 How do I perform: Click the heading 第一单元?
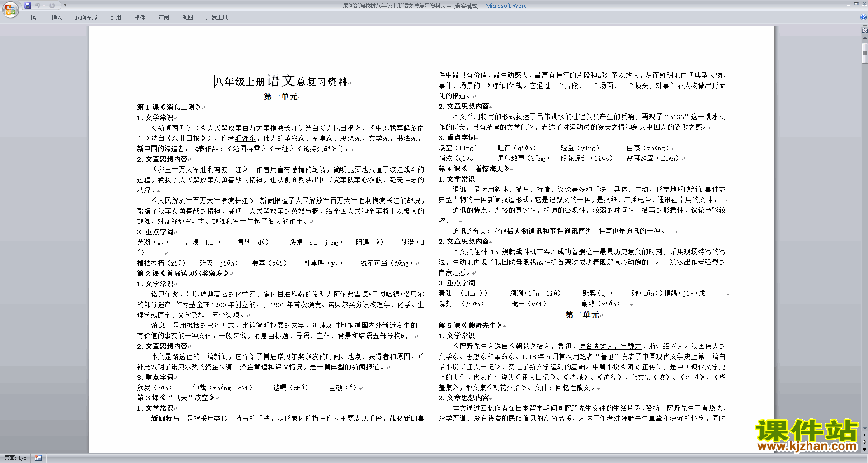pyautogui.click(x=281, y=96)
